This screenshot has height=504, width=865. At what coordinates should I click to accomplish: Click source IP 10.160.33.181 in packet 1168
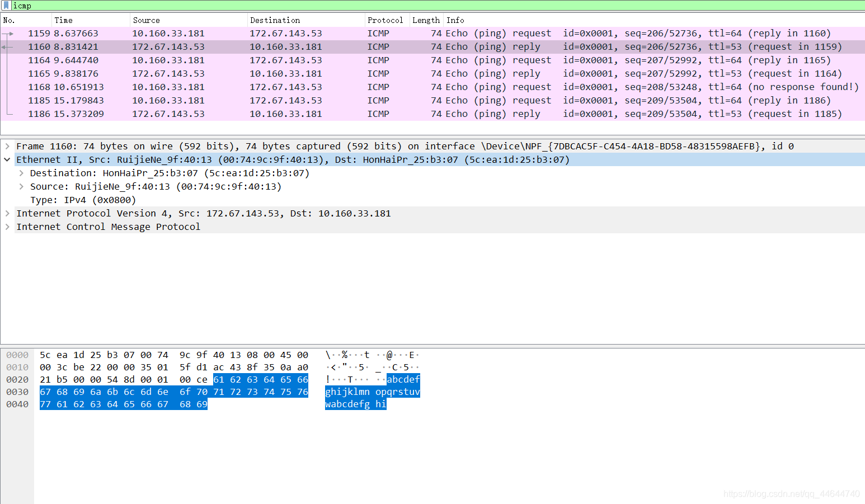(168, 87)
